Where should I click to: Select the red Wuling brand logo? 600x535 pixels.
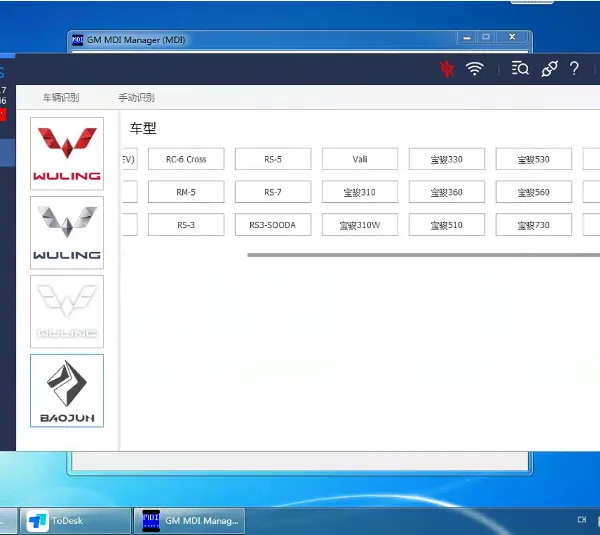67,153
